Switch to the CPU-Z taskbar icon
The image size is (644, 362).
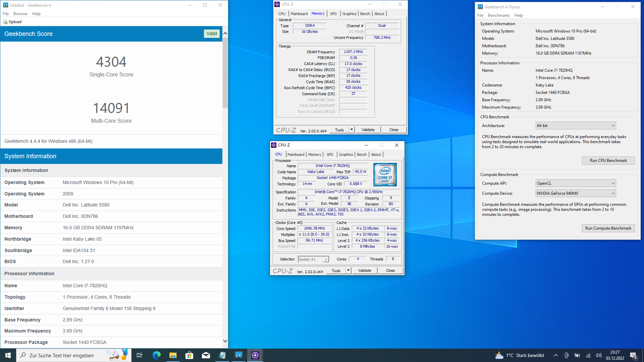click(x=255, y=355)
